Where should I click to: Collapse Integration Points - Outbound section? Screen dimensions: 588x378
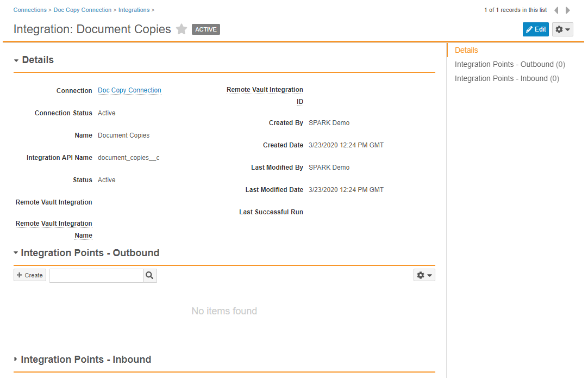pyautogui.click(x=16, y=253)
